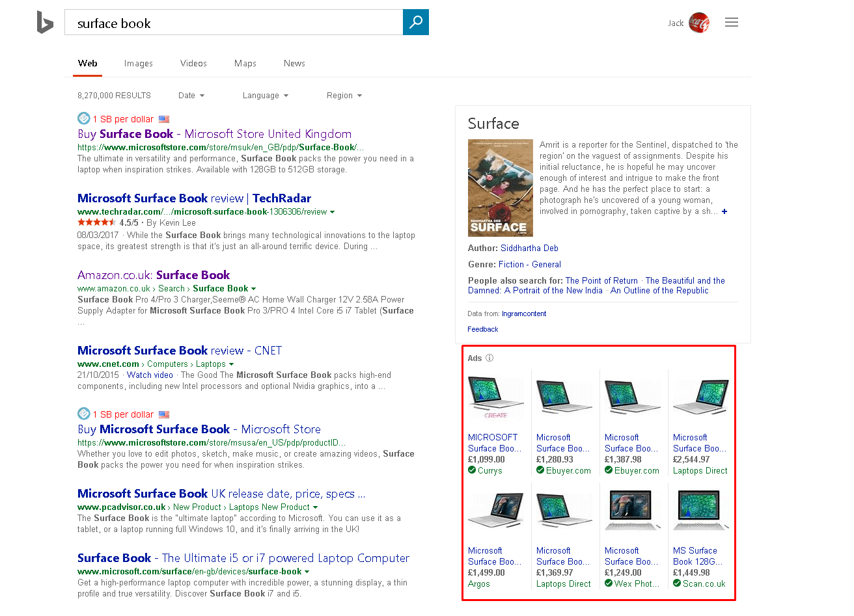Open Buy Microsoft Surface Book - Microsoft Store

coord(199,429)
